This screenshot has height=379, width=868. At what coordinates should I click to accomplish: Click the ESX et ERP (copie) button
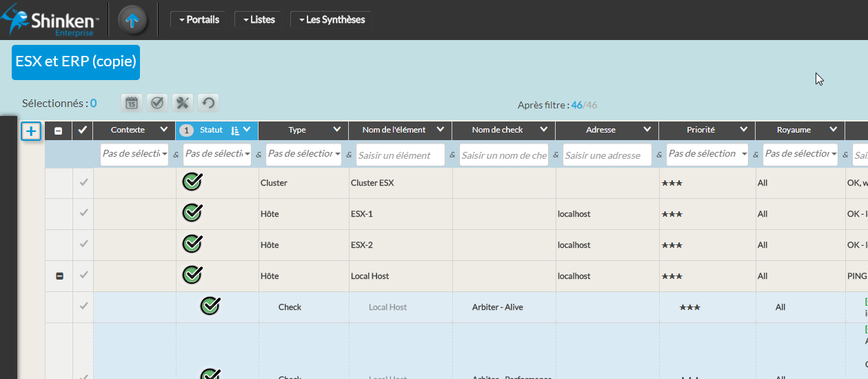(76, 62)
